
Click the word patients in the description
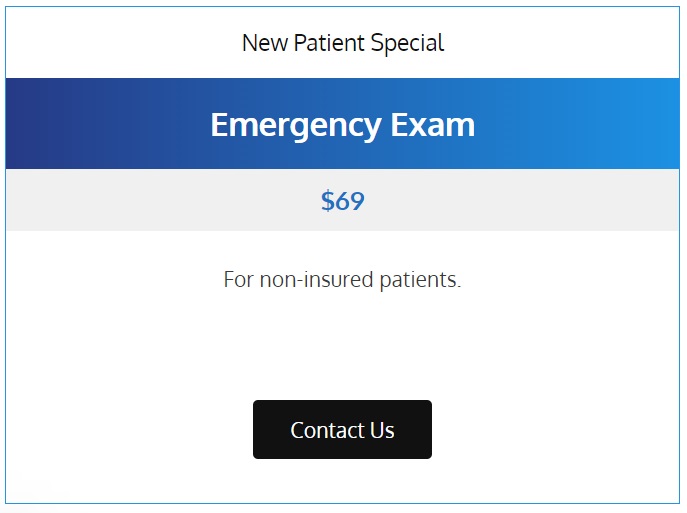pyautogui.click(x=421, y=280)
